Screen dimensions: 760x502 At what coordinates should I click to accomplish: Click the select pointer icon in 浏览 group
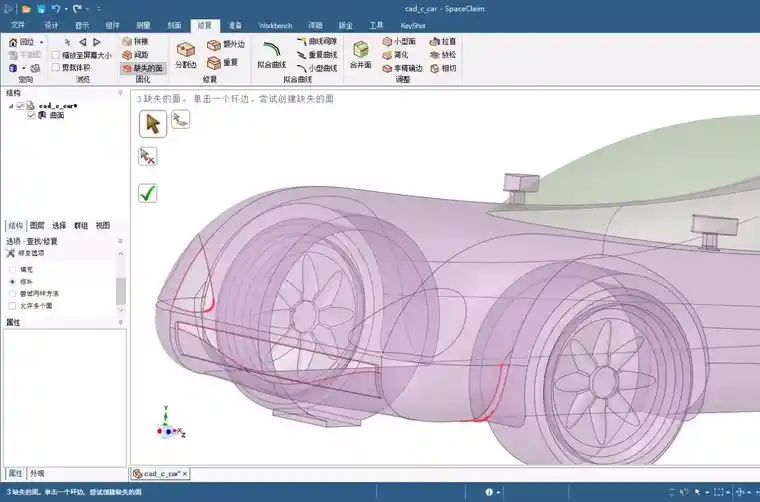(67, 42)
